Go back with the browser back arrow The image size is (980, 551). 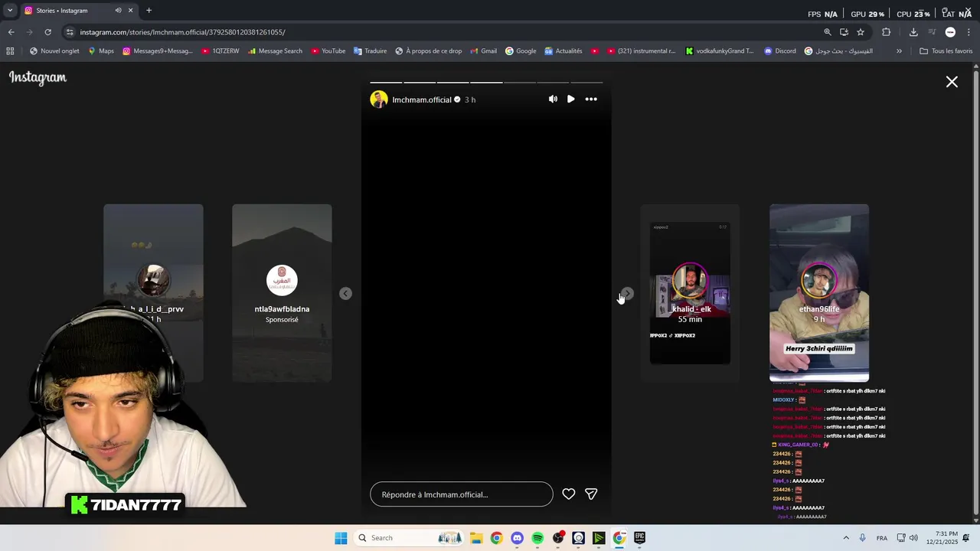click(11, 32)
